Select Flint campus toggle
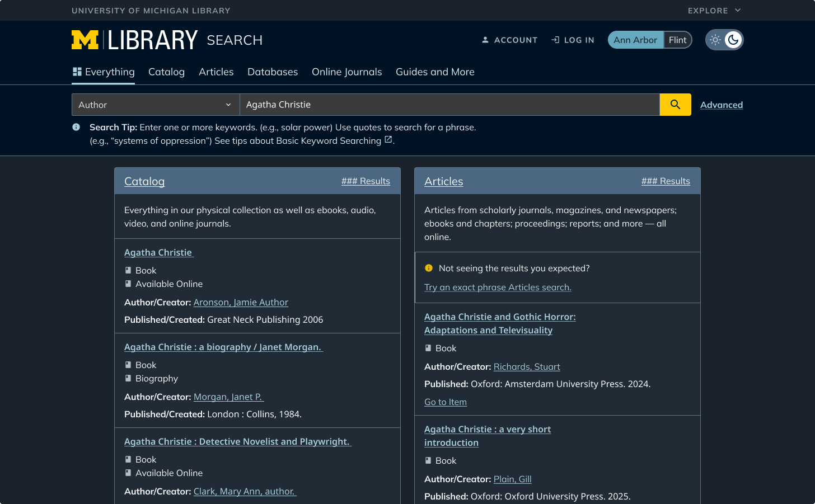This screenshot has height=504, width=815. click(x=677, y=40)
